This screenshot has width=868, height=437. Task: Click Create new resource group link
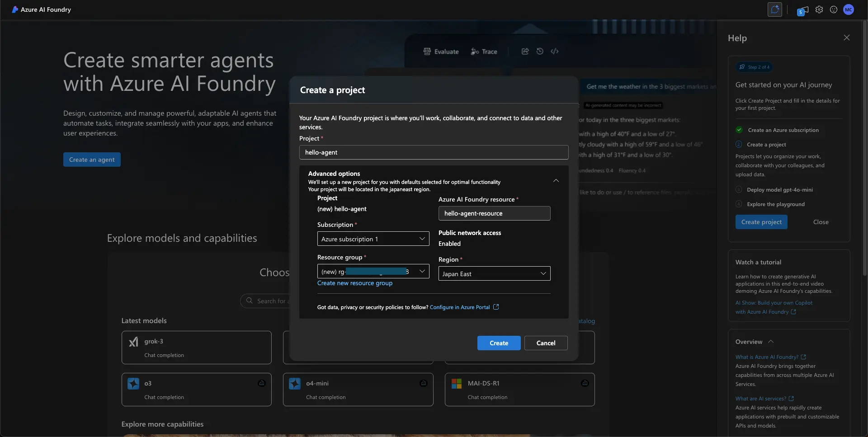click(355, 283)
